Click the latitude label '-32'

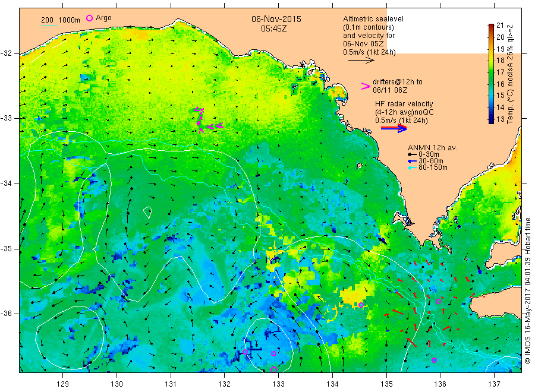pos(6,53)
